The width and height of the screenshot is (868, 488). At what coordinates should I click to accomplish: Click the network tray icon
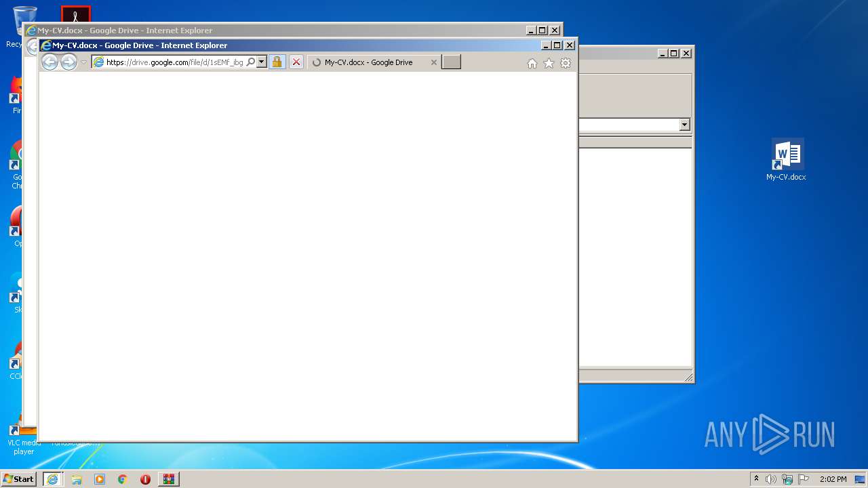click(x=787, y=479)
